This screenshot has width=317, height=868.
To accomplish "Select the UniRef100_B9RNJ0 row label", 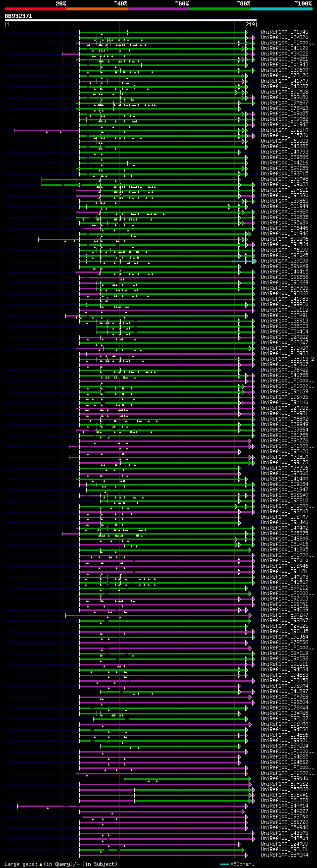I will click(x=284, y=779).
